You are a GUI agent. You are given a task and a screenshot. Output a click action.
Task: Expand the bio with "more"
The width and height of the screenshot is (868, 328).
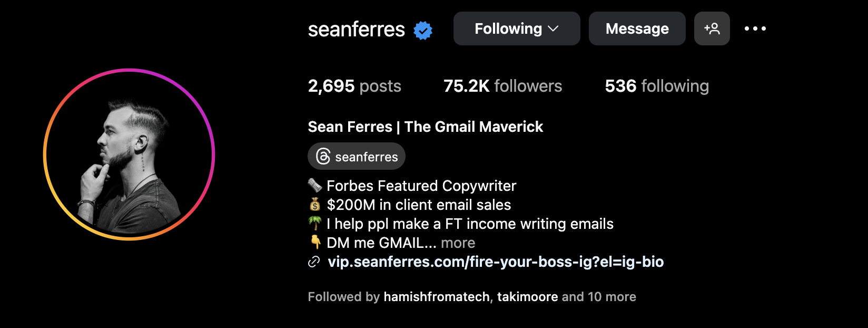(458, 243)
